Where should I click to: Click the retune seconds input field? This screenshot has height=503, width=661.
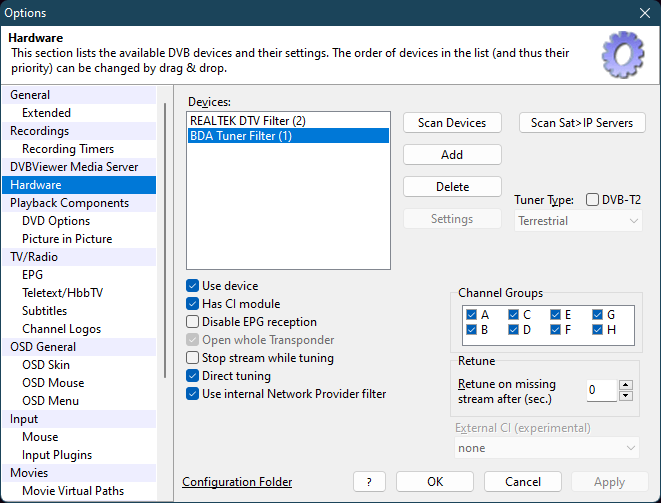tap(600, 390)
